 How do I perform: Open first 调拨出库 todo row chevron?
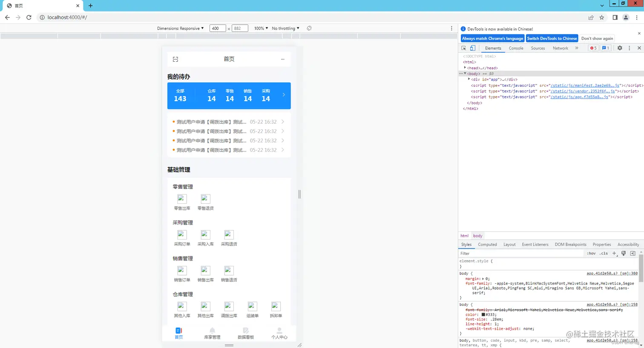(282, 122)
